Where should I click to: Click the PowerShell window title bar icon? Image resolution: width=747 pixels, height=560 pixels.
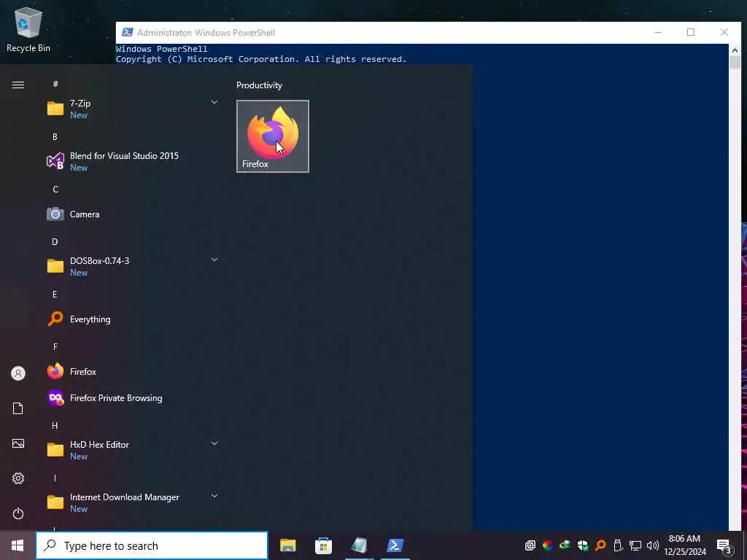click(x=127, y=32)
